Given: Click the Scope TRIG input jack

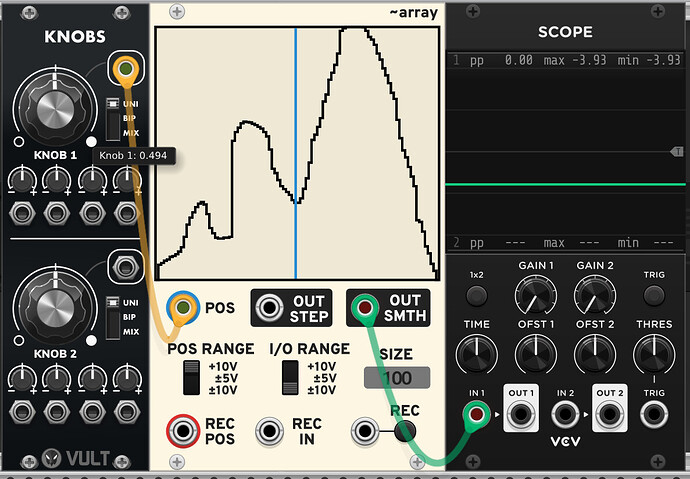Looking at the screenshot, I should tap(655, 413).
